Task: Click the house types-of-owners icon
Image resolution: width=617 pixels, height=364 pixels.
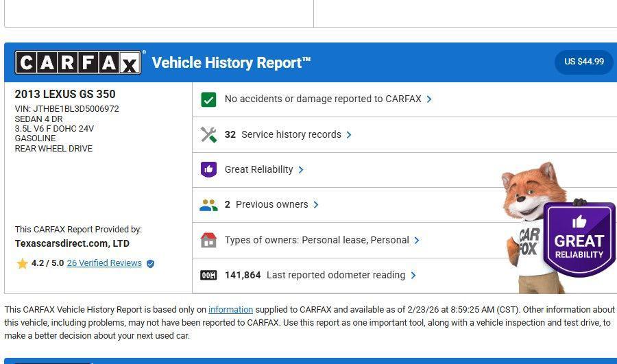Action: point(208,240)
